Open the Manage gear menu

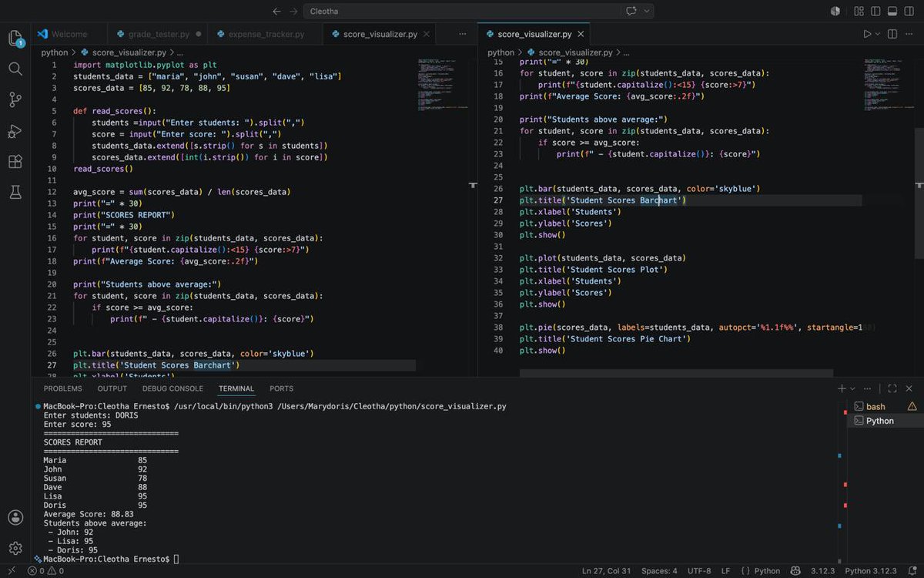[15, 548]
